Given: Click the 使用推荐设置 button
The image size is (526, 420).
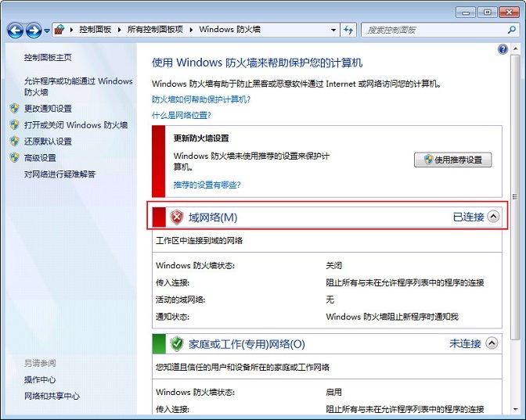Looking at the screenshot, I should 453,160.
